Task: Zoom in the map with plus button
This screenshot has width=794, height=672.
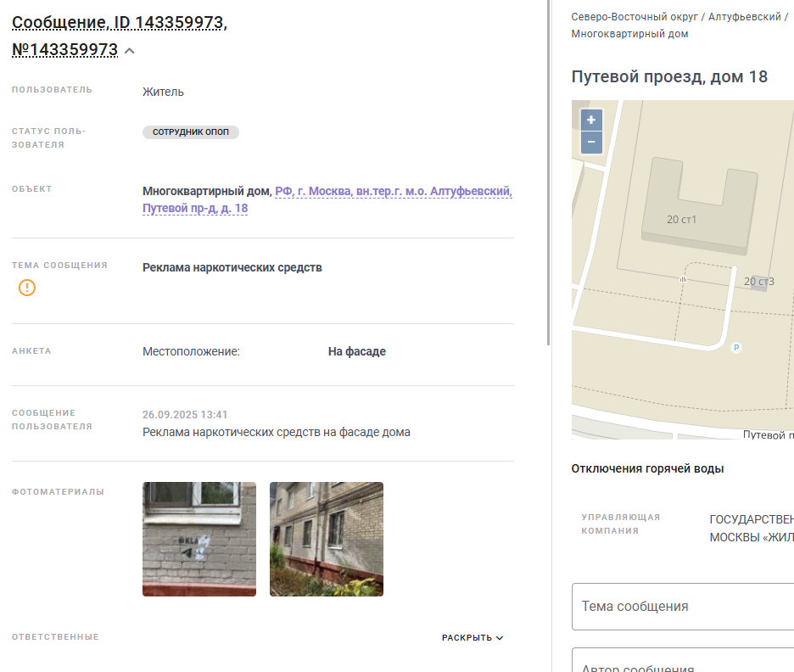Action: (x=591, y=120)
